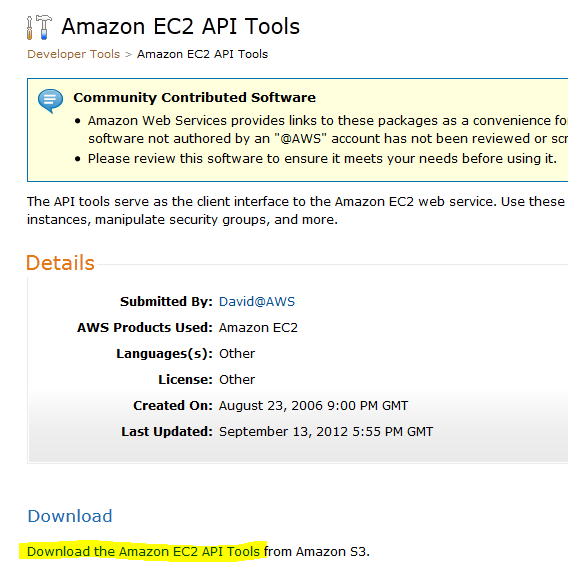Click the Amazon EC2 API Tools page title
Image resolution: width=568 pixels, height=572 pixels.
181,27
